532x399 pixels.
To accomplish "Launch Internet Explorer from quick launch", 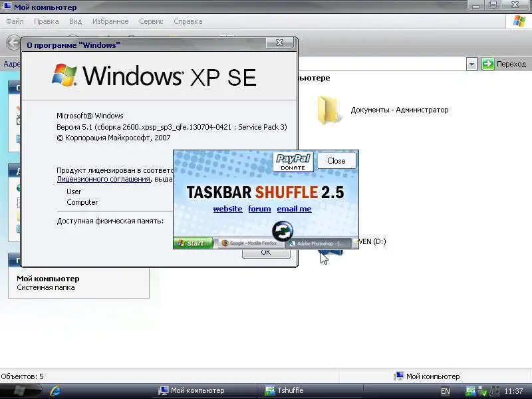I will click(x=55, y=391).
